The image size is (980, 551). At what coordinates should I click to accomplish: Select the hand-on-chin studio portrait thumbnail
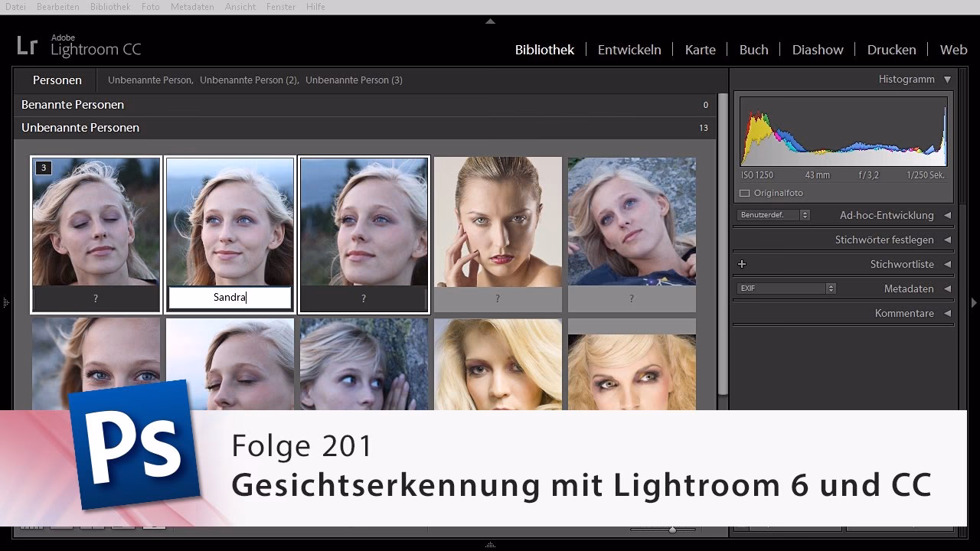498,222
